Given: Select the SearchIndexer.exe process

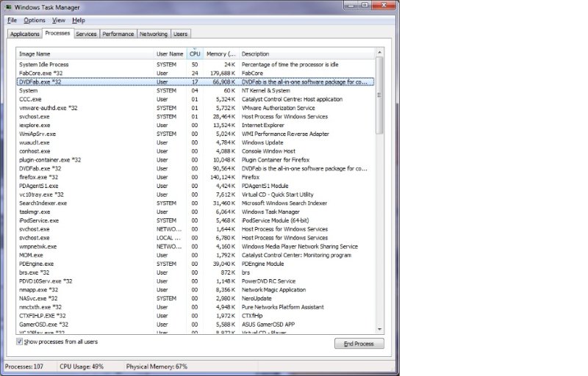Looking at the screenshot, I should (196, 203).
